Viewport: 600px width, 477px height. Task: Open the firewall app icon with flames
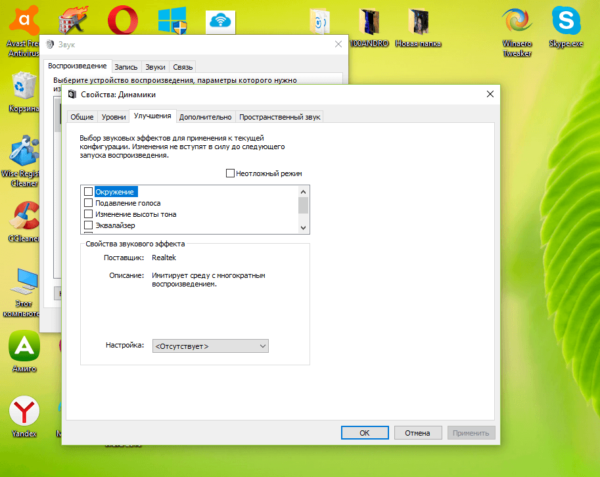(73, 20)
